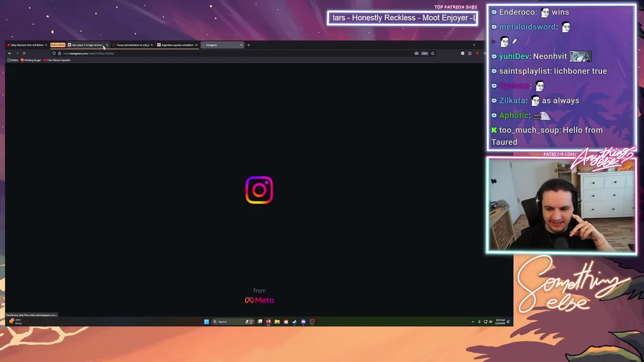644x362 pixels.
Task: Close the Baby Elephant tab
Action: (46, 45)
